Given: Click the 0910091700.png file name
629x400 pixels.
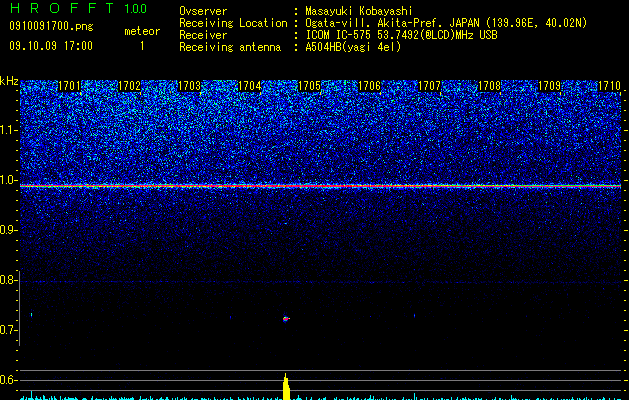Looking at the screenshot, I should 51,27.
